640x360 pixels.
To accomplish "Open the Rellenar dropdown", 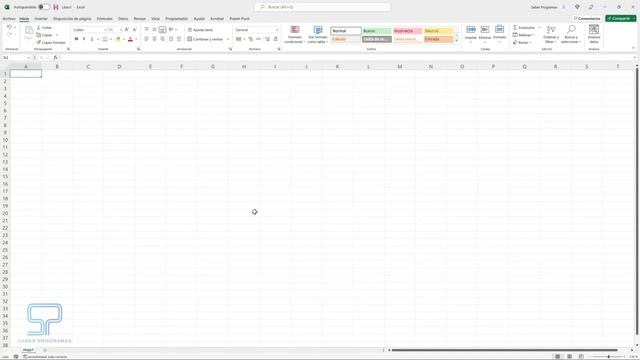I will 524,35.
